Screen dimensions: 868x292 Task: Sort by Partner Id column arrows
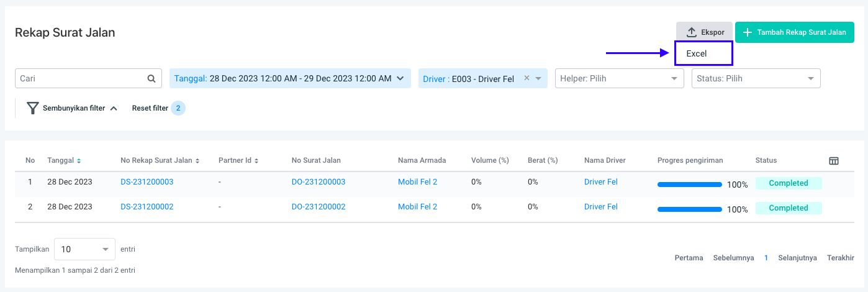coord(256,161)
